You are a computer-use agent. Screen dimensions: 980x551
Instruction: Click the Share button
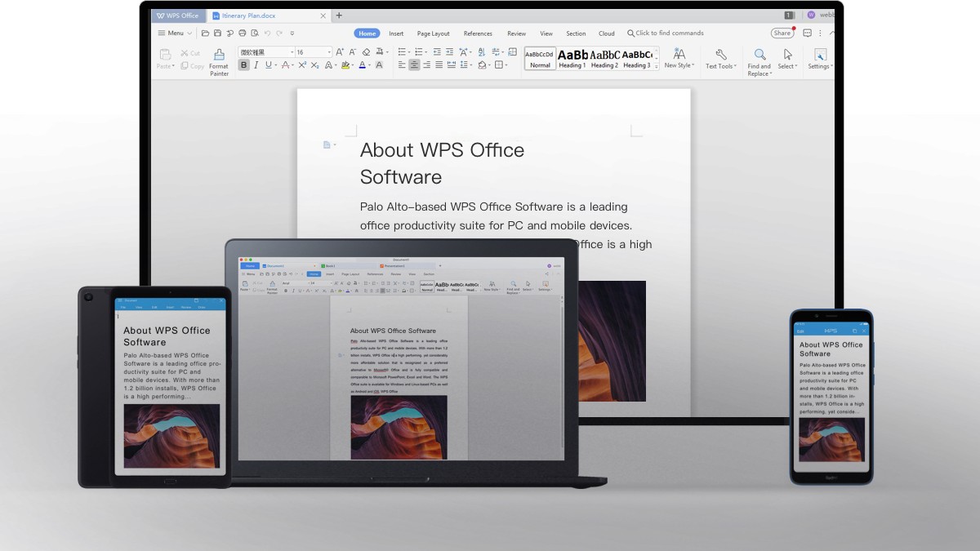pyautogui.click(x=780, y=33)
